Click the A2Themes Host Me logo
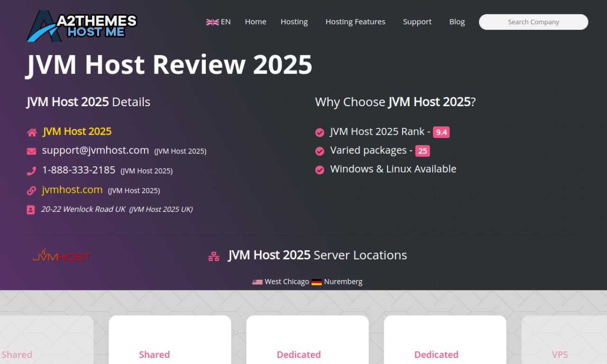 tap(82, 26)
